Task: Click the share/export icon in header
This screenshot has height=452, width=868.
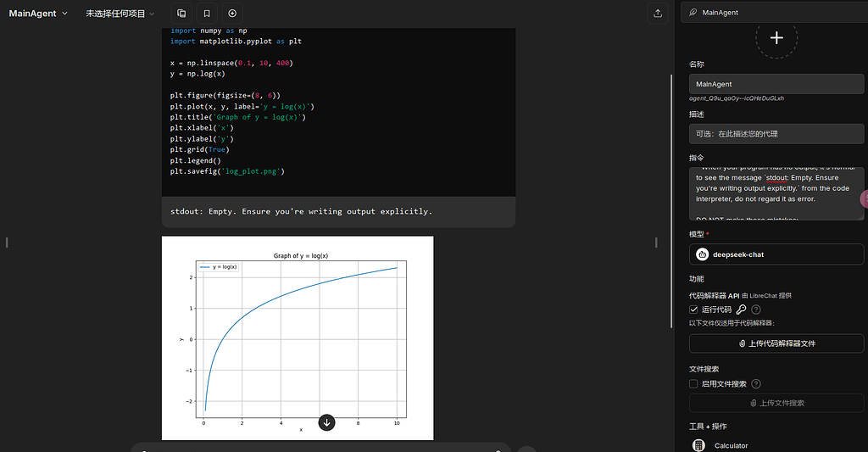Action: (658, 14)
